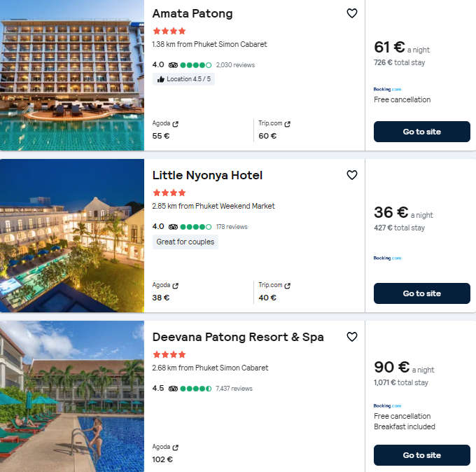Image resolution: width=476 pixels, height=472 pixels.
Task: Go to site for Amata Patong
Action: click(421, 132)
